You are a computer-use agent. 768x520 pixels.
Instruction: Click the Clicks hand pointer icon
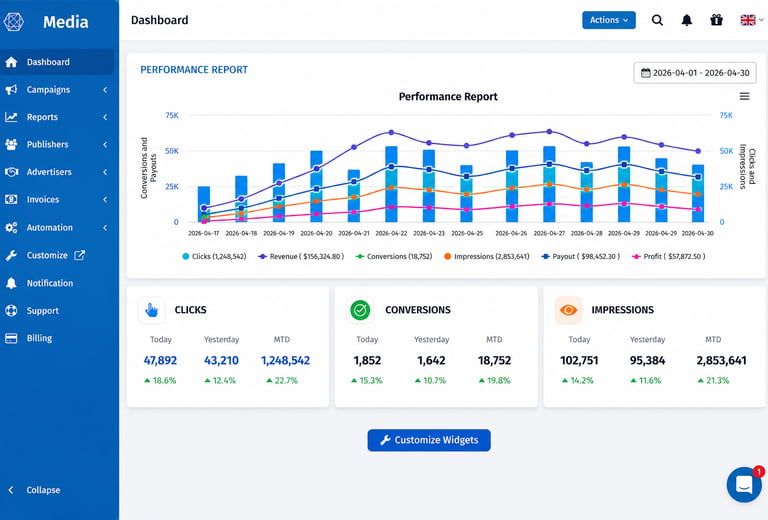click(152, 310)
